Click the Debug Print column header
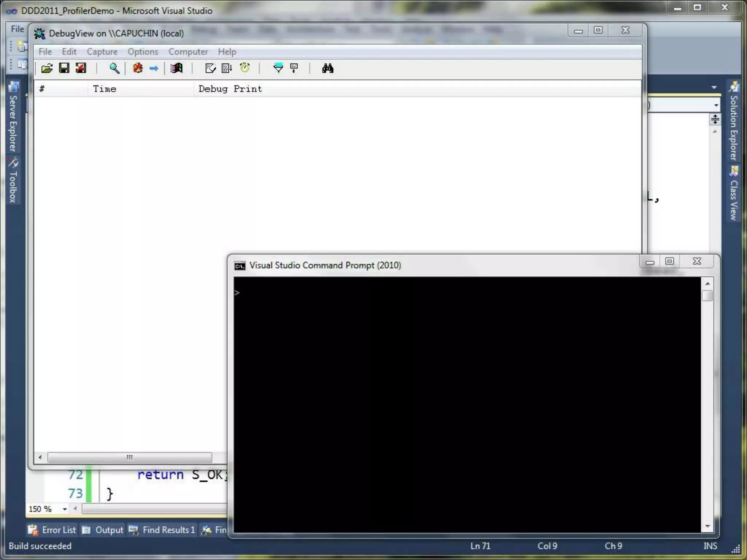Screen dimensions: 747x560 230,89
